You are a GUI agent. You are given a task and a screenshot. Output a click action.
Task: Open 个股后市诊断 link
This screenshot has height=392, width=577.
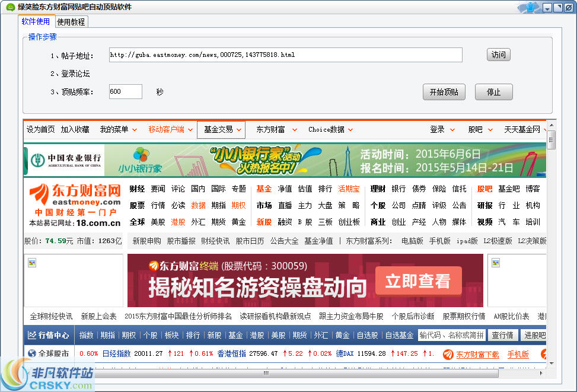click(x=413, y=317)
